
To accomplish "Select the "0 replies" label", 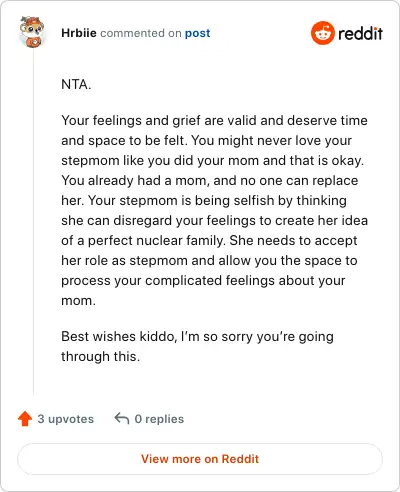I will (159, 419).
